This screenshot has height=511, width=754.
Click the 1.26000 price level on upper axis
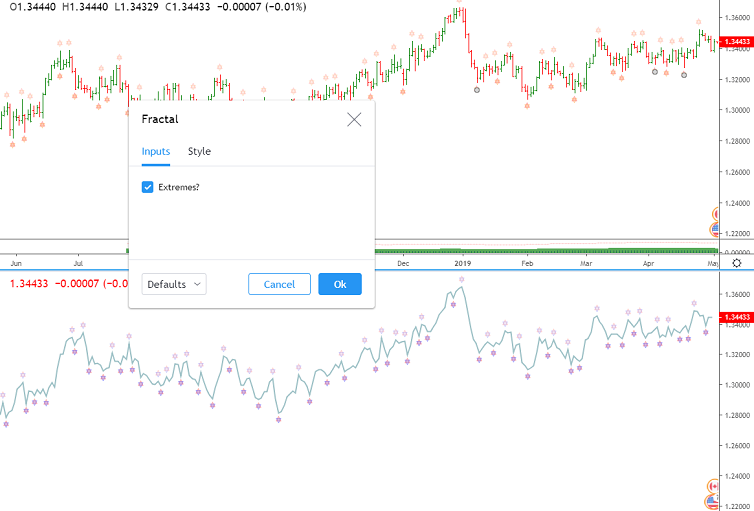[x=738, y=172]
